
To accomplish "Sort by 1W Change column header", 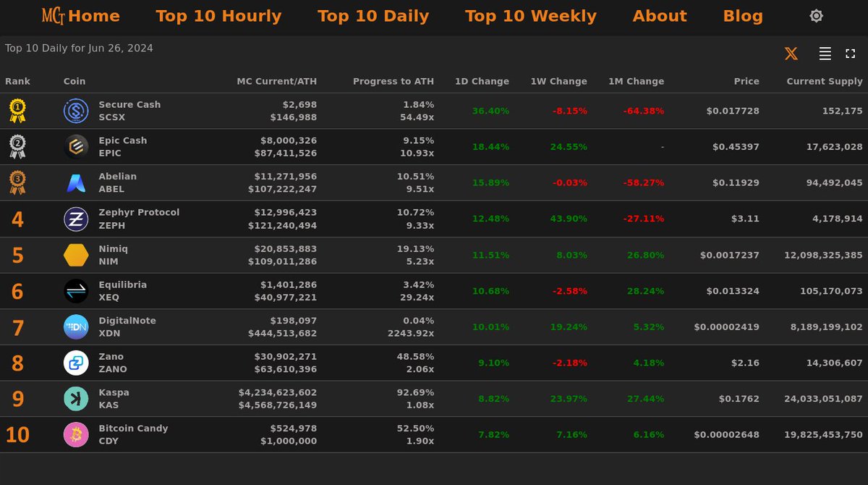I will point(558,82).
